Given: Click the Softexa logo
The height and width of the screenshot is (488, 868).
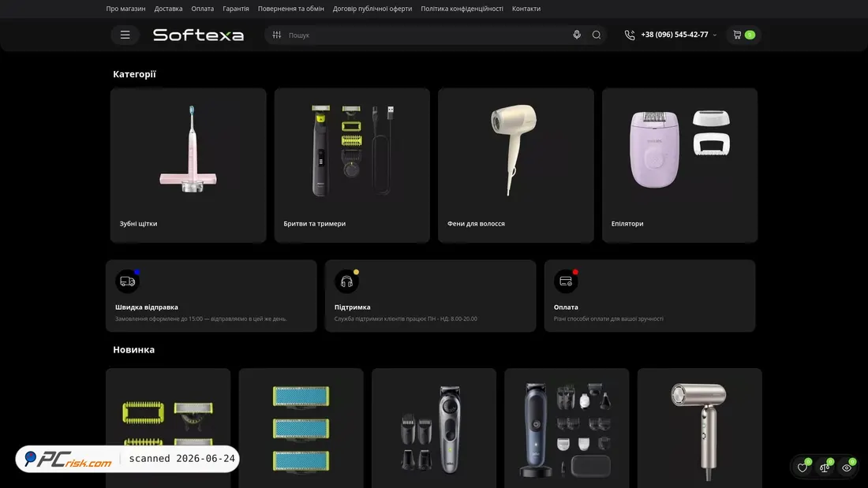Looking at the screenshot, I should [198, 35].
